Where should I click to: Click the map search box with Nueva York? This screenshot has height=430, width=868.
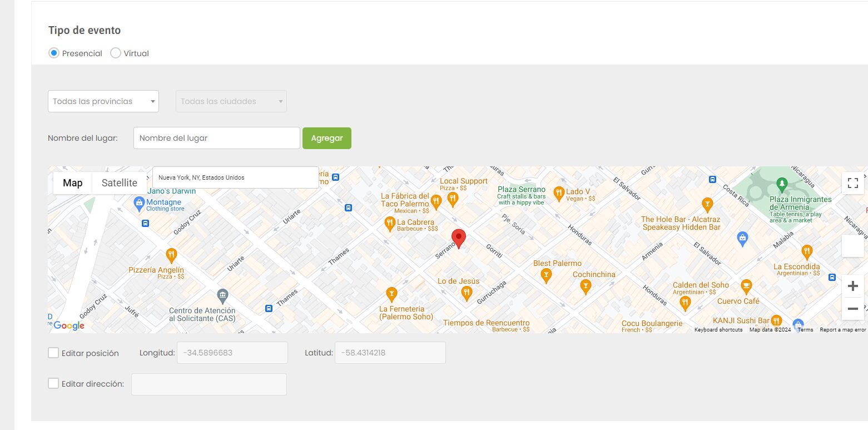click(x=236, y=177)
